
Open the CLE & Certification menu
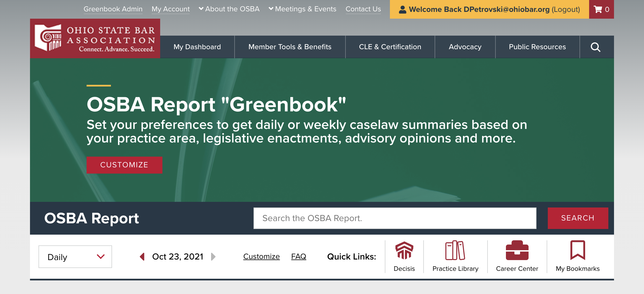390,47
